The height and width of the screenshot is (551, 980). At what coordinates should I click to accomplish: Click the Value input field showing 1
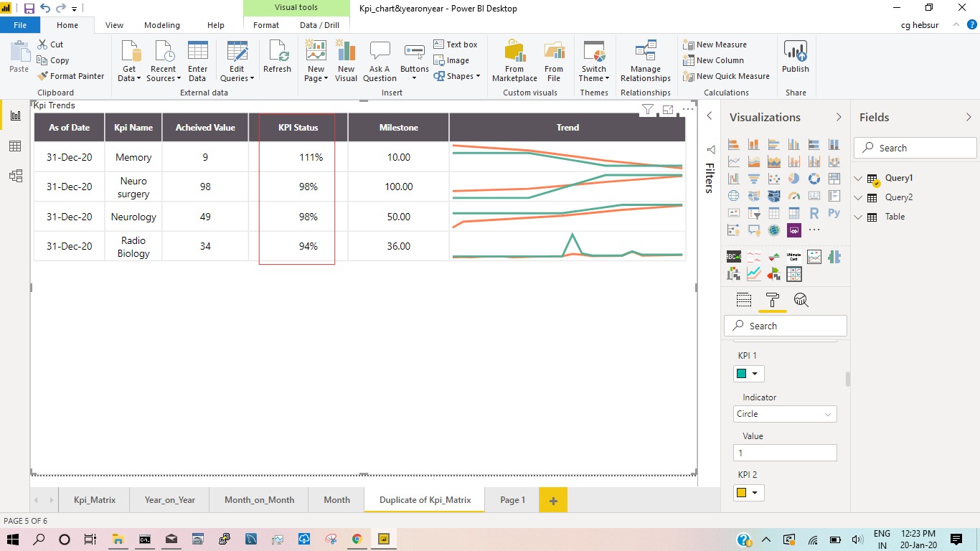[x=785, y=453]
